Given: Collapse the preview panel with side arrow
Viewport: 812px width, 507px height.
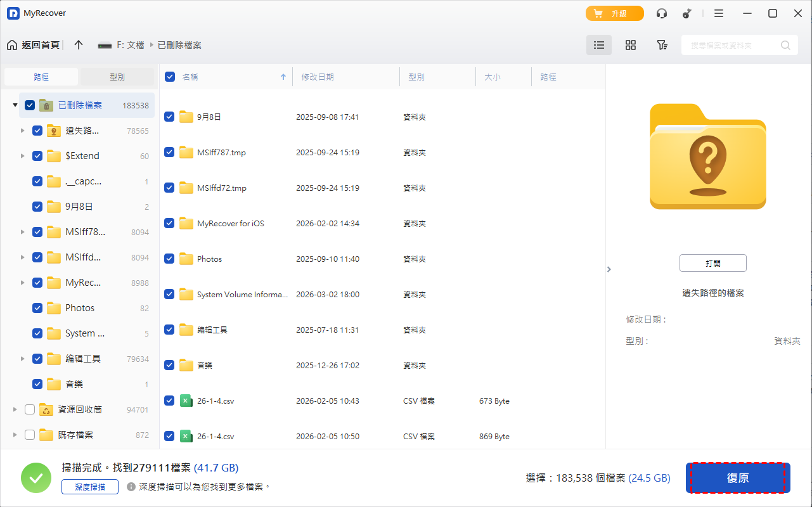Looking at the screenshot, I should [609, 269].
